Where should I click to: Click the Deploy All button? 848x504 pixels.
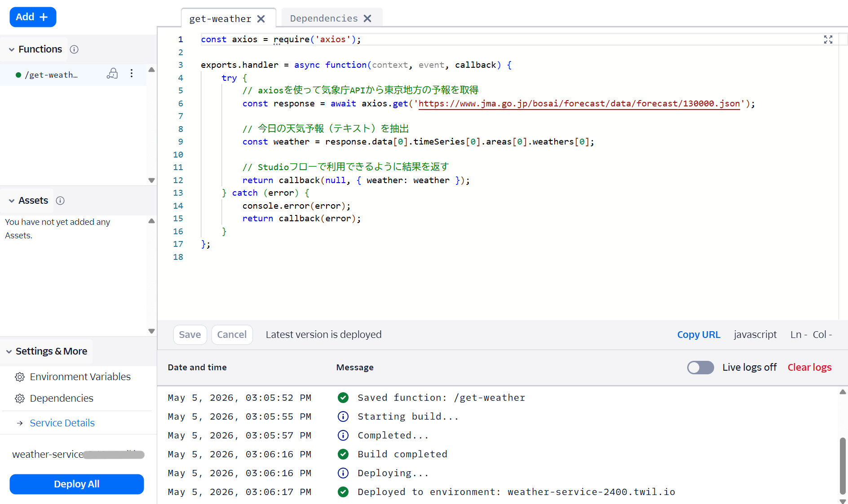[x=77, y=484]
